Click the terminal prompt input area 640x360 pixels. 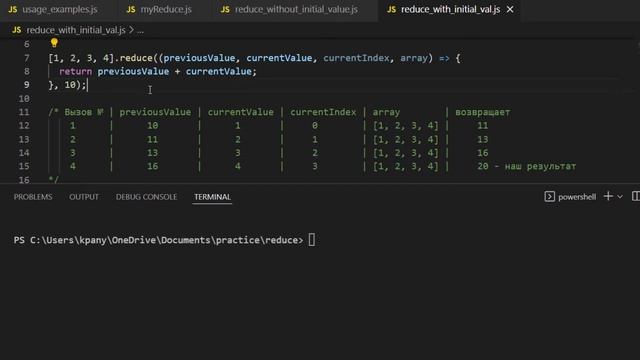pyautogui.click(x=311, y=240)
